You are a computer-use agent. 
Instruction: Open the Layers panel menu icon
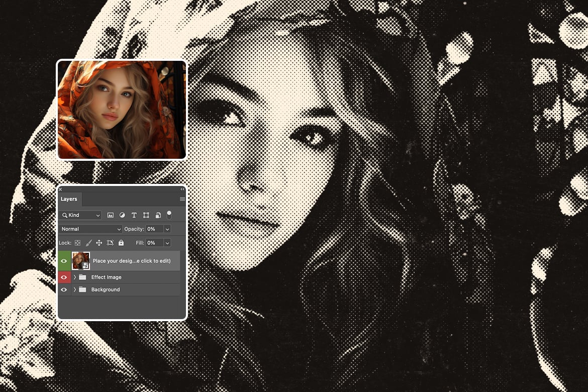click(x=182, y=199)
